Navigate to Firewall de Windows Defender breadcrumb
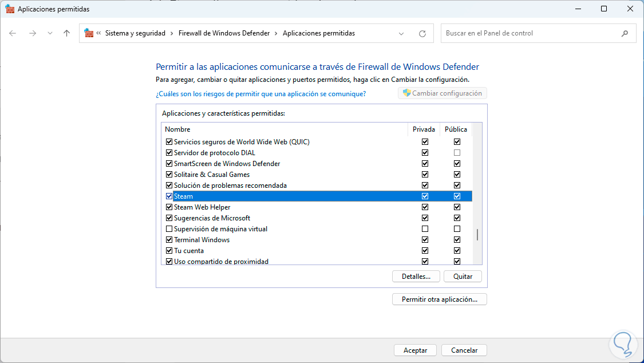Screen dimensions: 644x363 pyautogui.click(x=224, y=33)
